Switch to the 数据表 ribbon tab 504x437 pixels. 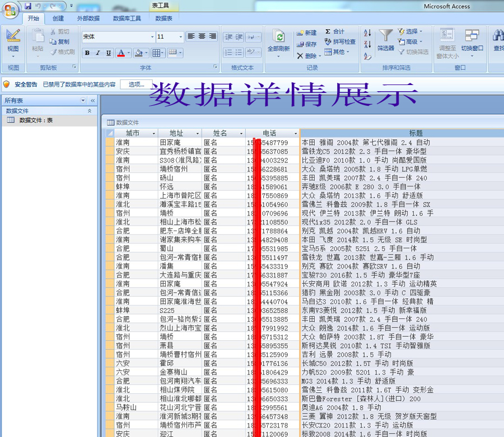tap(164, 18)
